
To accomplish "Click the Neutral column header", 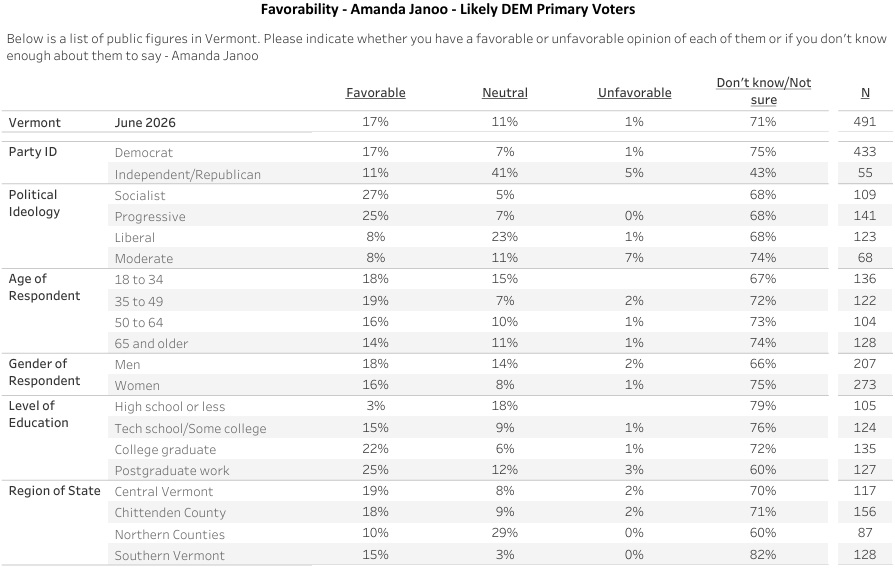I will point(505,93).
